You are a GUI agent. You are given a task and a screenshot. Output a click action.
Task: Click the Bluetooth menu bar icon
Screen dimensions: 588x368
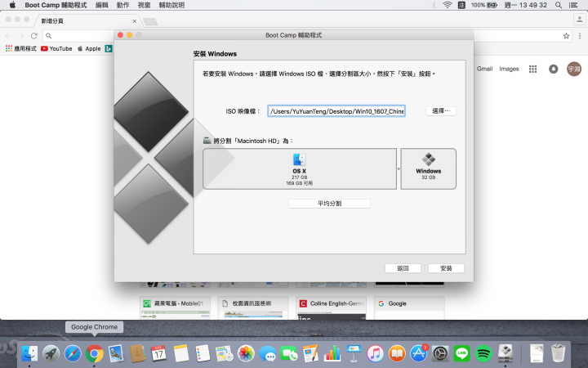[x=434, y=5]
